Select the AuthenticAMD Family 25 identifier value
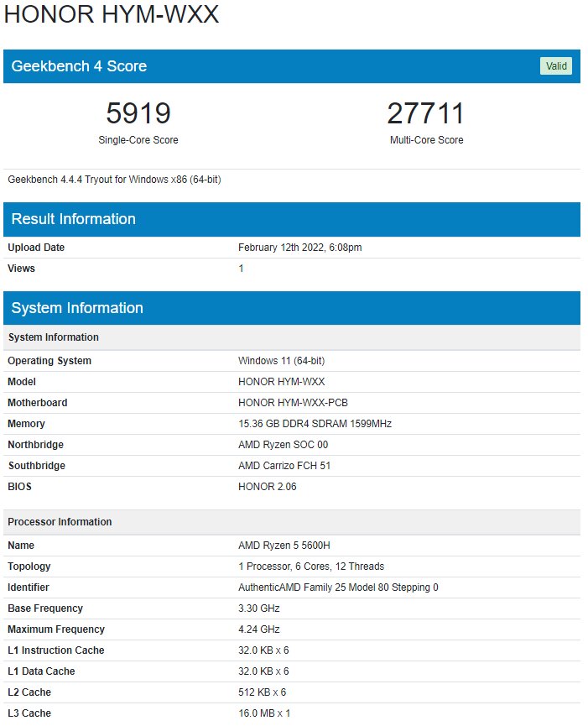This screenshot has width=588, height=726. click(x=338, y=588)
